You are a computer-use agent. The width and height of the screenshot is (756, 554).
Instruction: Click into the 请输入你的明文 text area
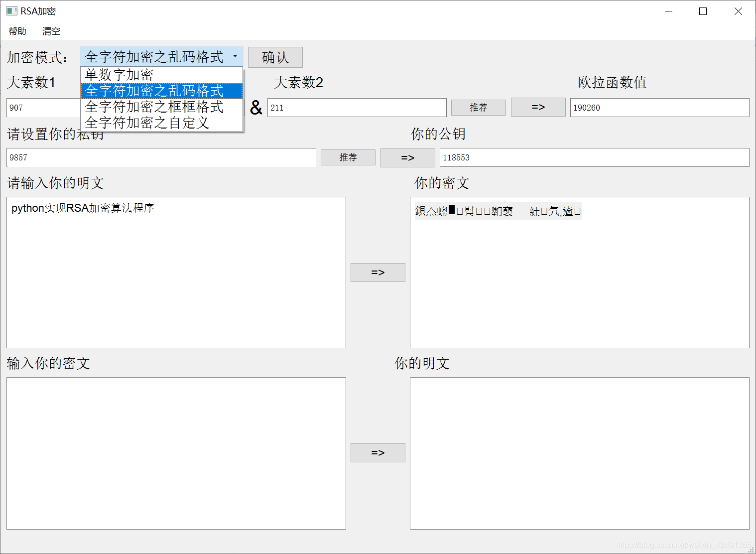coord(176,273)
